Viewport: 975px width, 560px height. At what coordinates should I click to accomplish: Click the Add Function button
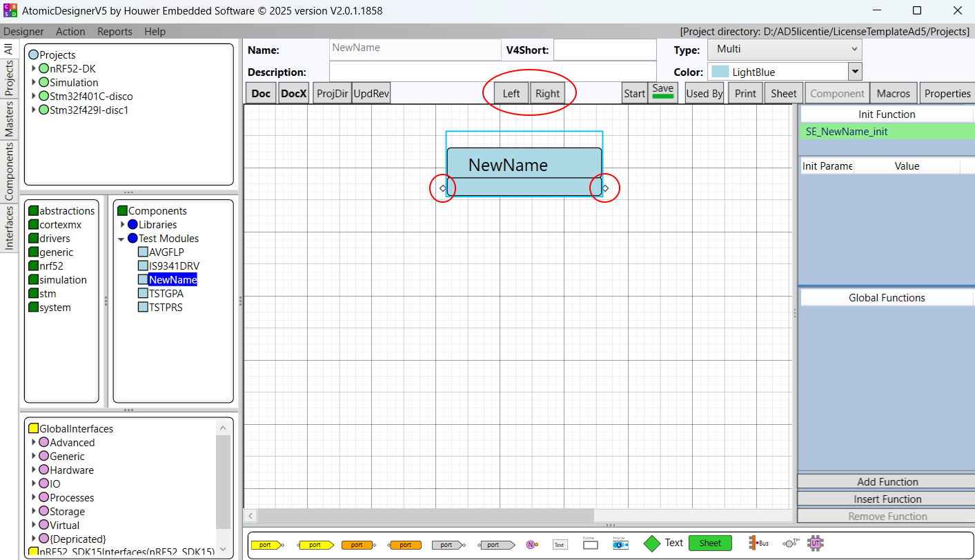coord(887,482)
